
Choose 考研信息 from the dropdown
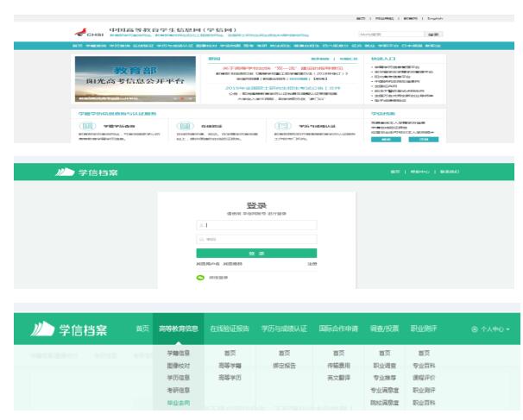click(x=179, y=390)
